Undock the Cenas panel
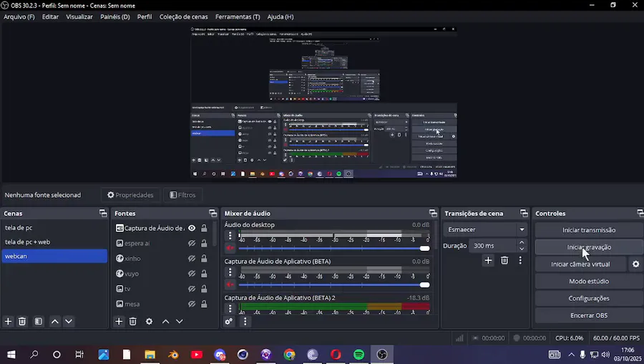 tap(103, 213)
